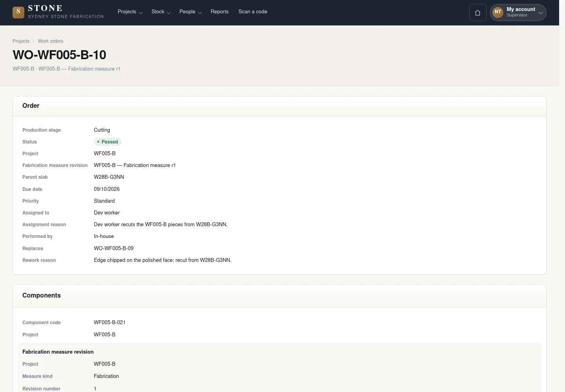Viewport: 565px width, 392px height.
Task: Open replaced work order WO-WF005-B-09
Action: pyautogui.click(x=114, y=249)
